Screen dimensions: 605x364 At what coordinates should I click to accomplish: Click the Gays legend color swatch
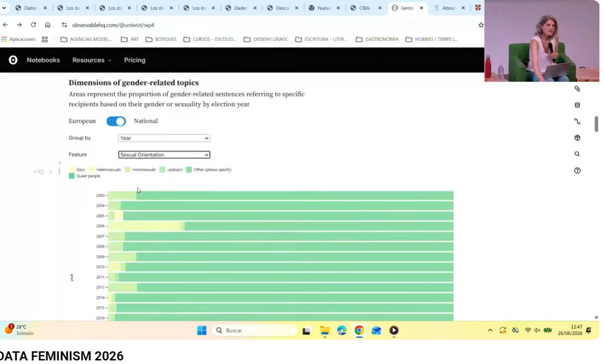72,170
